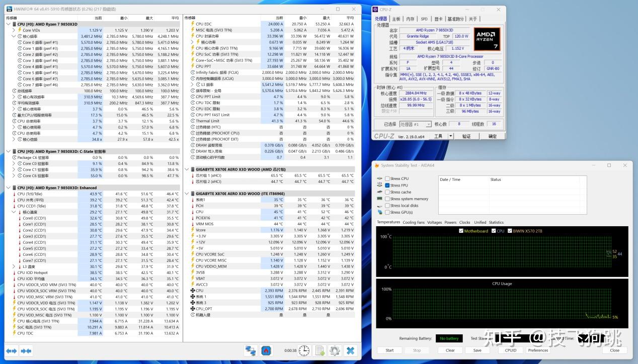The width and height of the screenshot is (638, 364).
Task: Collapse Enhanced sensor group
Action: 8,188
